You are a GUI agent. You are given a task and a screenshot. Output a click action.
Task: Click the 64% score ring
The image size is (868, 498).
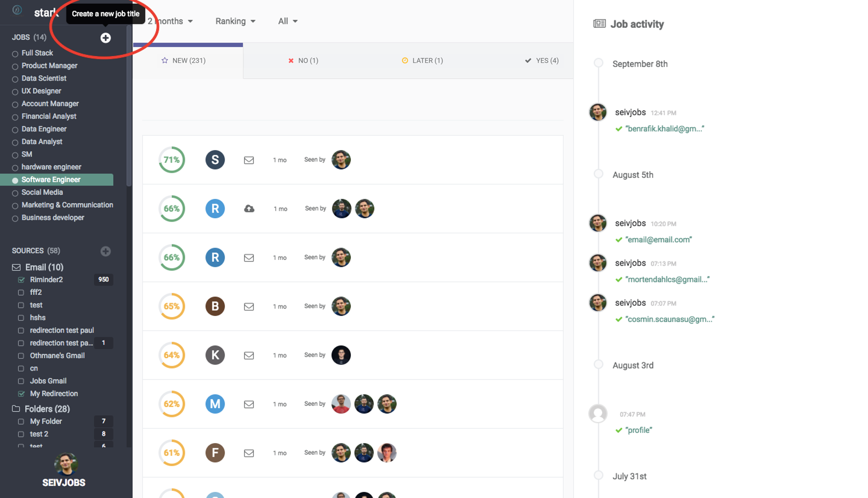(172, 355)
